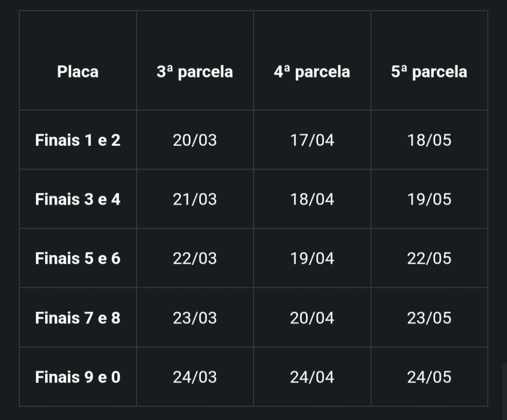Click the Finais 7 e 8 row label

pyautogui.click(x=78, y=318)
